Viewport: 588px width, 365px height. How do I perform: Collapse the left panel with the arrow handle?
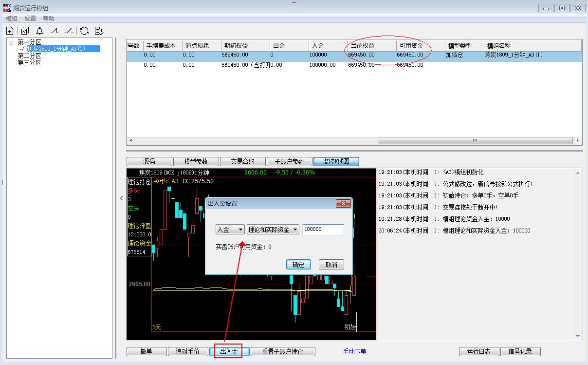point(122,198)
